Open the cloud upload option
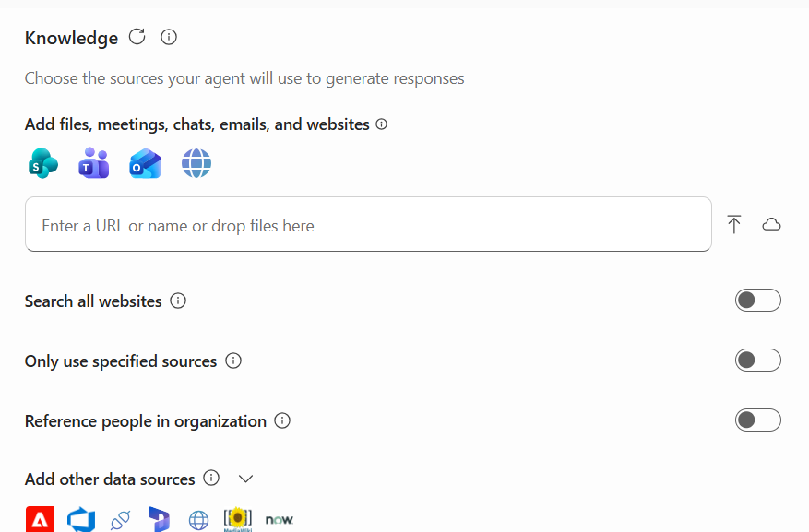 tap(772, 223)
